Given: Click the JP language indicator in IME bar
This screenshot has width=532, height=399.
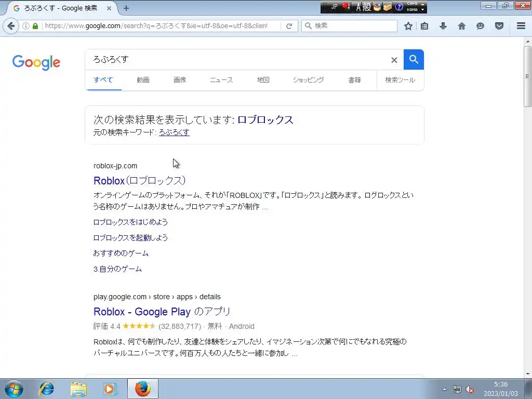Looking at the screenshot, I should [334, 6].
